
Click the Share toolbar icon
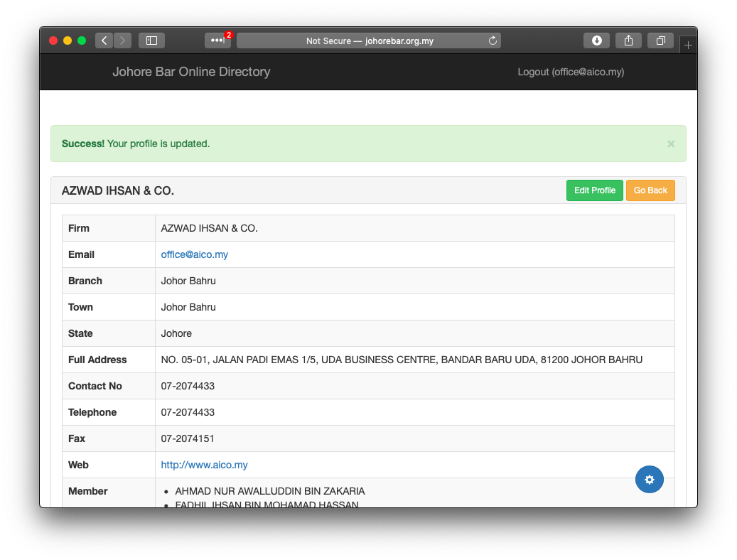pyautogui.click(x=628, y=41)
